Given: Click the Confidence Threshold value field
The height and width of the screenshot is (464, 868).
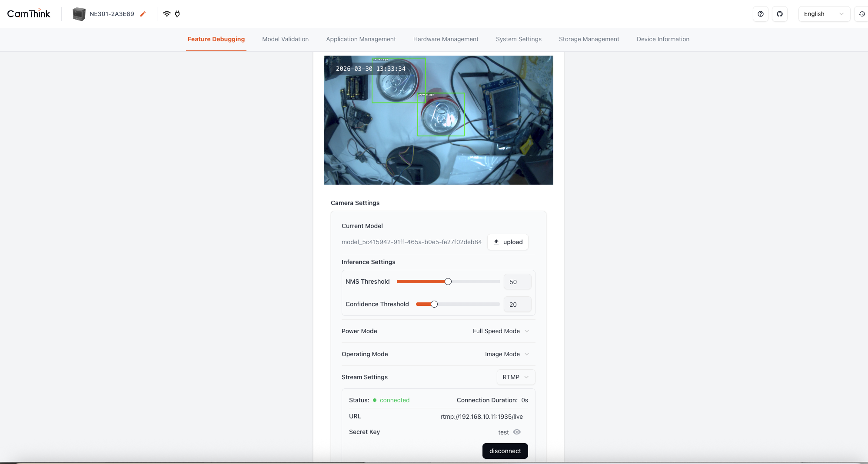Looking at the screenshot, I should click(517, 304).
